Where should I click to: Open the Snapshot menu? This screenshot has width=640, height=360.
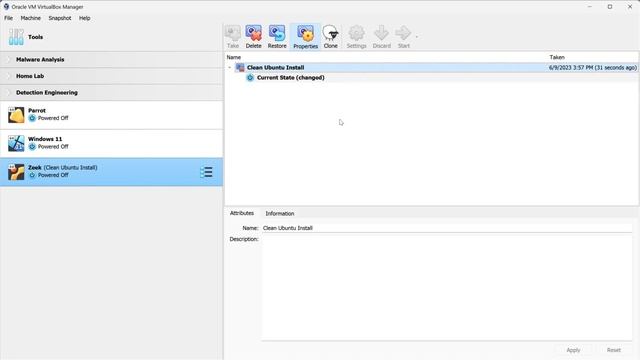60,18
